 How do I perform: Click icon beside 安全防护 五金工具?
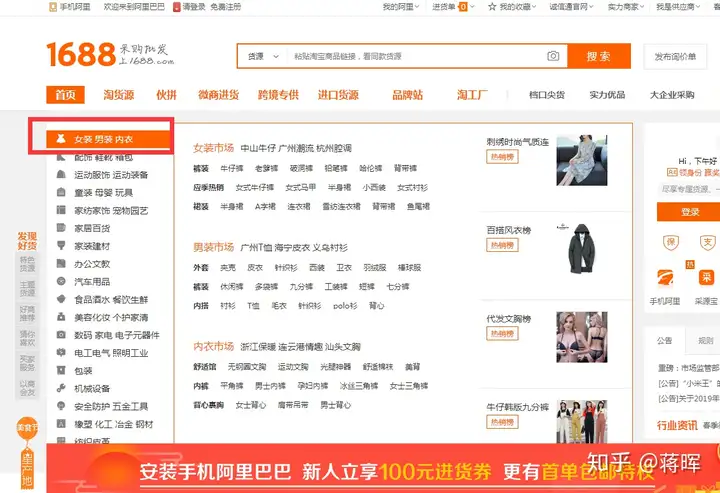pyautogui.click(x=61, y=406)
